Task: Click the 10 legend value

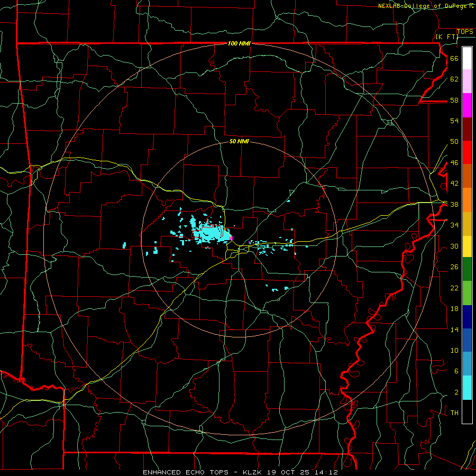Action: (x=454, y=351)
